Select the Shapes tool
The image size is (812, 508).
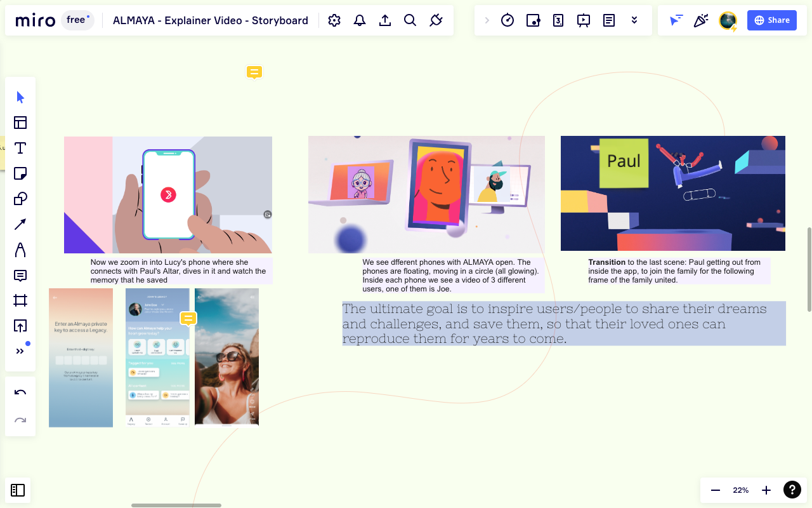click(x=20, y=199)
